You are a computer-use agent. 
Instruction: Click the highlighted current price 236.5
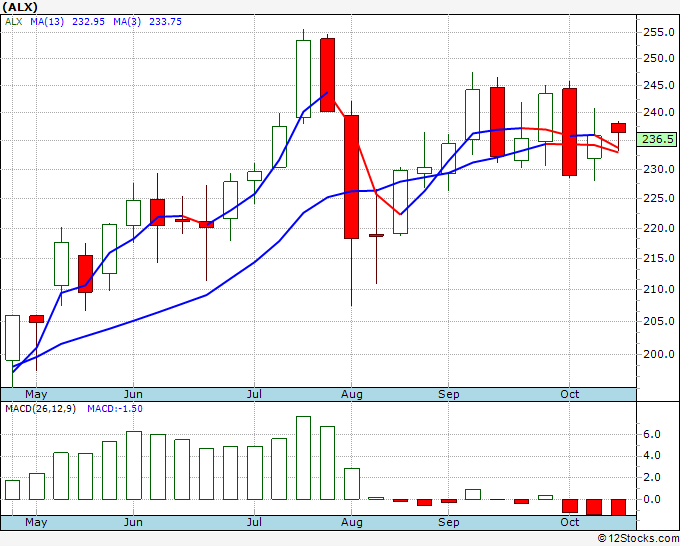coord(659,139)
